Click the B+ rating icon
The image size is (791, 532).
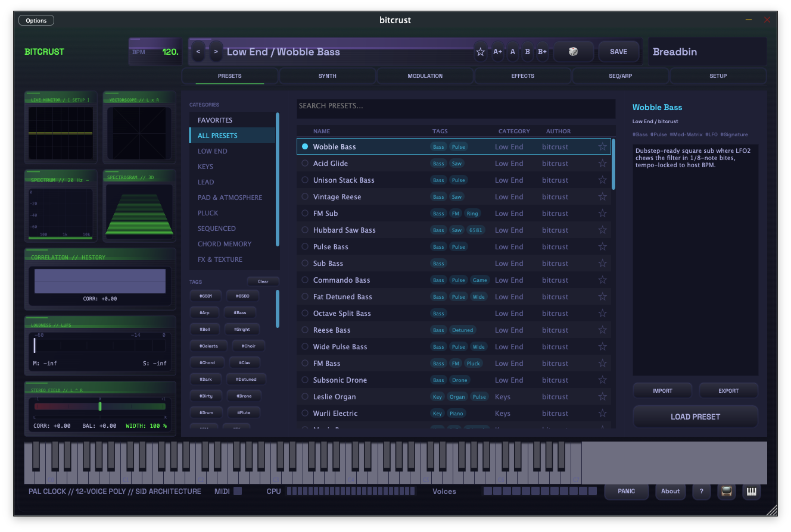click(x=542, y=52)
